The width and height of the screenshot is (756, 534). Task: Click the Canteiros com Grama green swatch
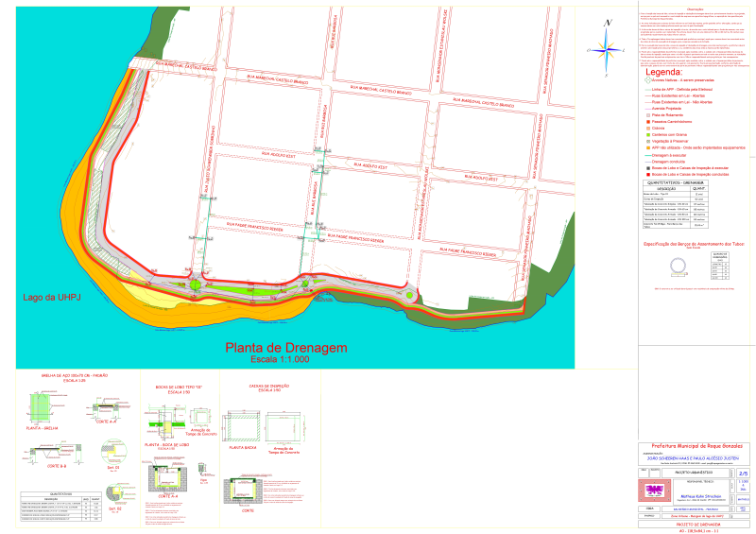coord(646,134)
